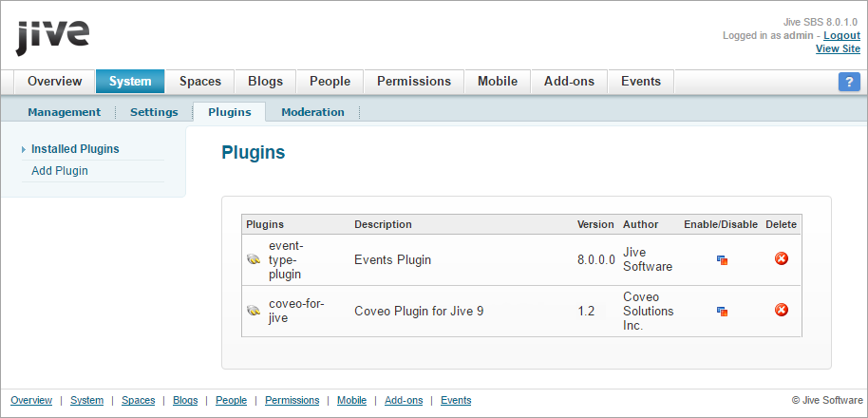This screenshot has height=418, width=868.
Task: Switch to the Events tab
Action: point(641,82)
